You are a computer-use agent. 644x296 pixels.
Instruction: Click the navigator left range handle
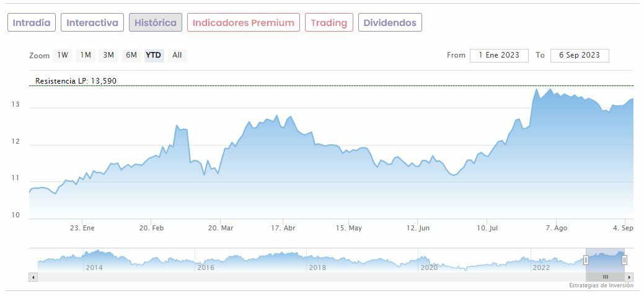point(586,260)
